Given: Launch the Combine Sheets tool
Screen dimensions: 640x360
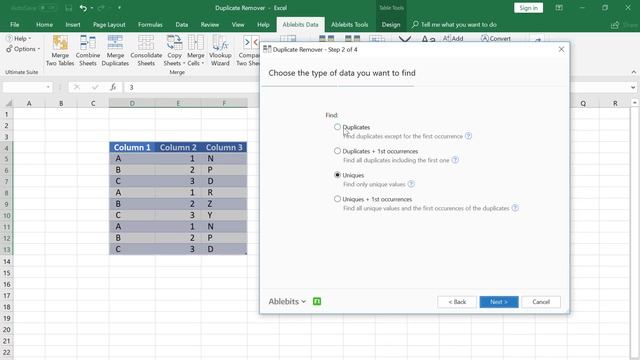Looking at the screenshot, I should [x=88, y=51].
